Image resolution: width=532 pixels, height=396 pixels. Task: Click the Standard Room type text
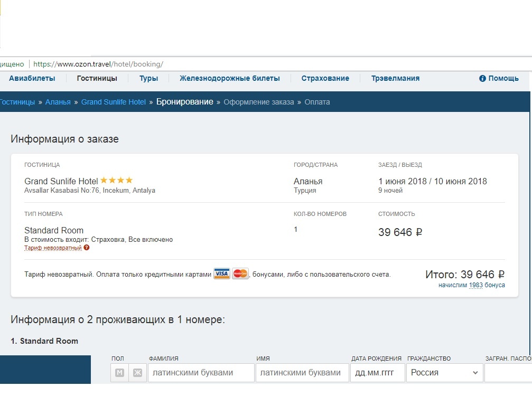coord(54,231)
